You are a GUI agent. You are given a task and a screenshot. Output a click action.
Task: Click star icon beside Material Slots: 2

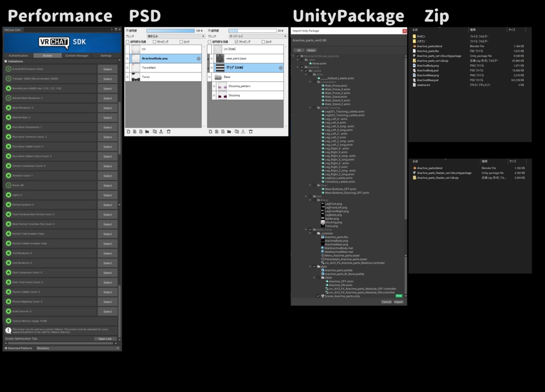tap(9, 118)
